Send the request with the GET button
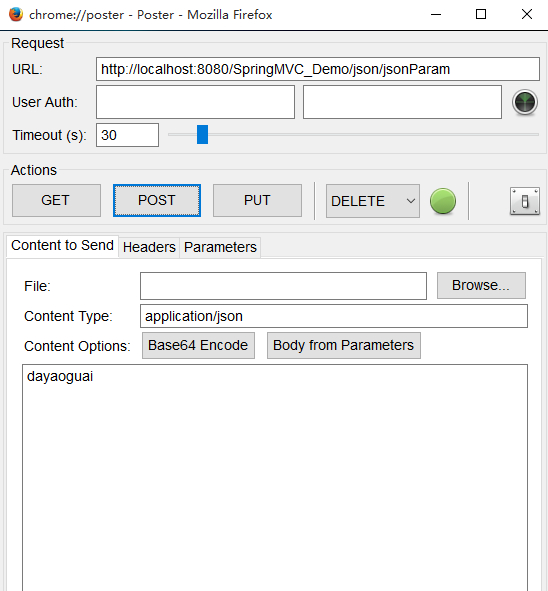The width and height of the screenshot is (548, 591). pos(56,200)
